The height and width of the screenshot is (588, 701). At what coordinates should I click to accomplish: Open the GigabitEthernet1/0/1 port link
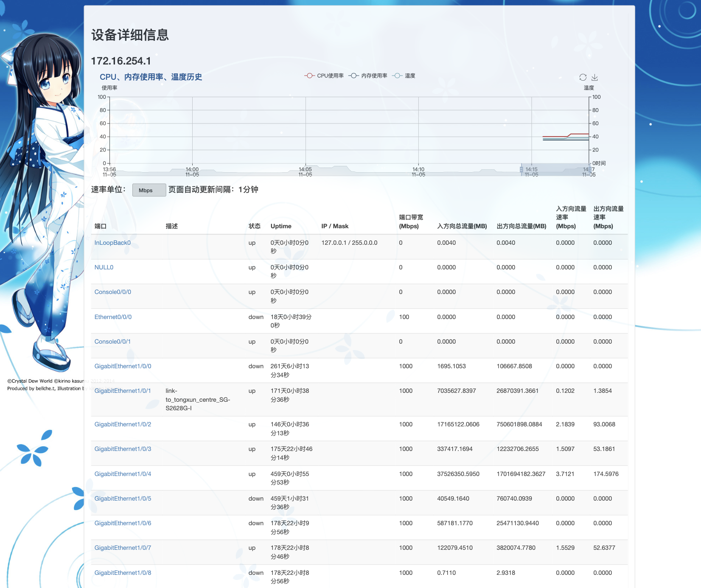(123, 391)
